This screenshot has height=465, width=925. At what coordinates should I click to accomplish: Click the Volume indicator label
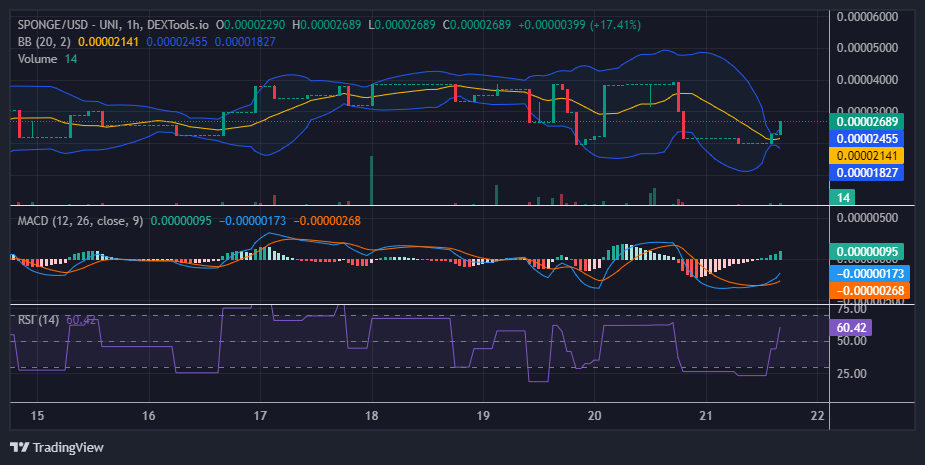[37, 58]
